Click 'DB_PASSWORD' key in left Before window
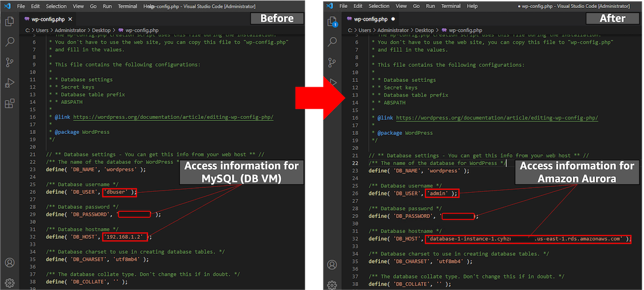 point(90,214)
